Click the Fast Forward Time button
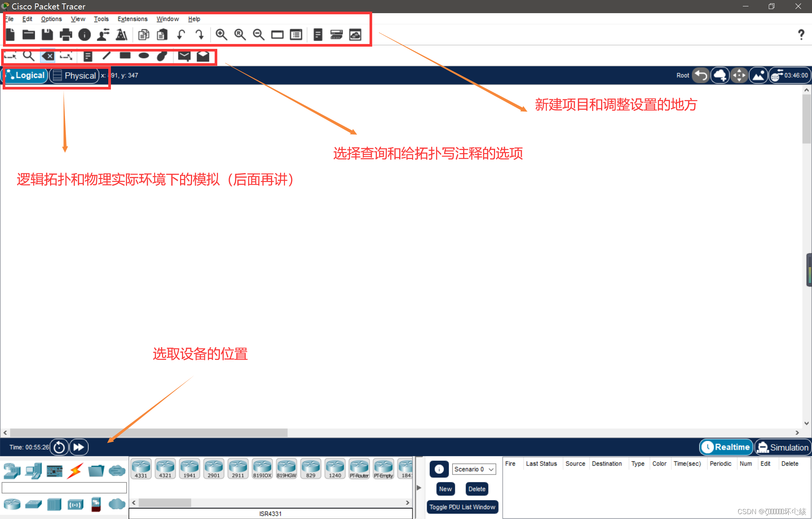 coord(79,447)
